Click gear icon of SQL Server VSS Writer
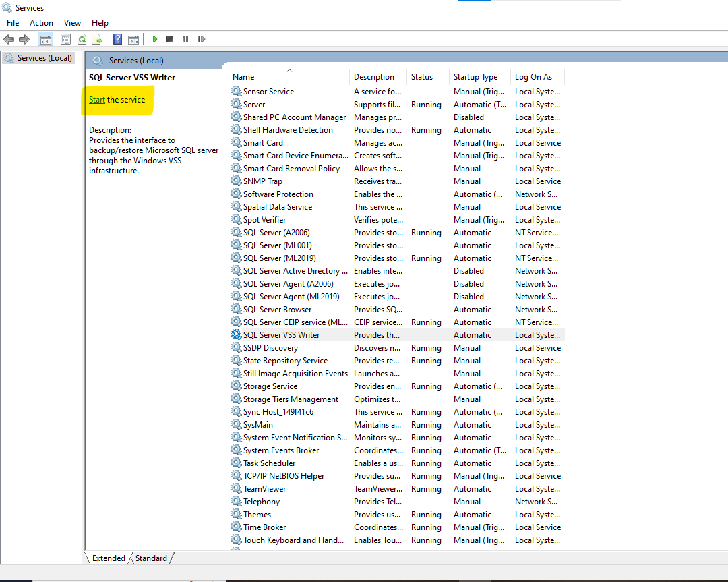 237,334
